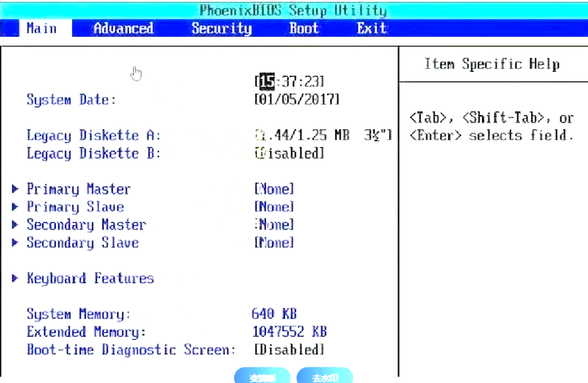Go to the Security tab
This screenshot has width=588, height=383.
[x=222, y=28]
